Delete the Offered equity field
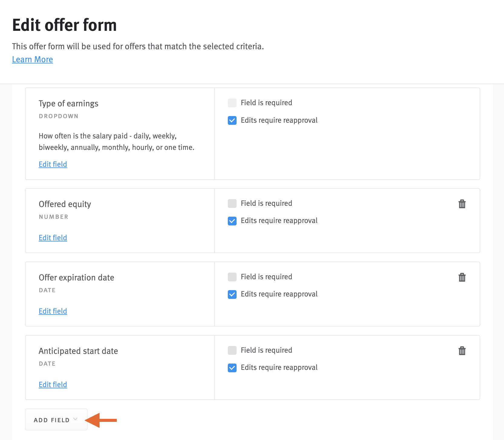 [462, 204]
